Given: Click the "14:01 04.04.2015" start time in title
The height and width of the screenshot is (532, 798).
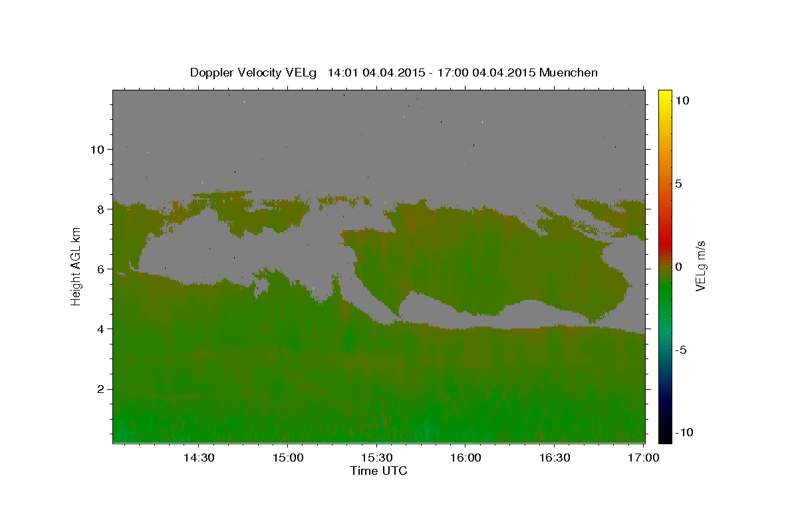Looking at the screenshot, I should pos(374,72).
